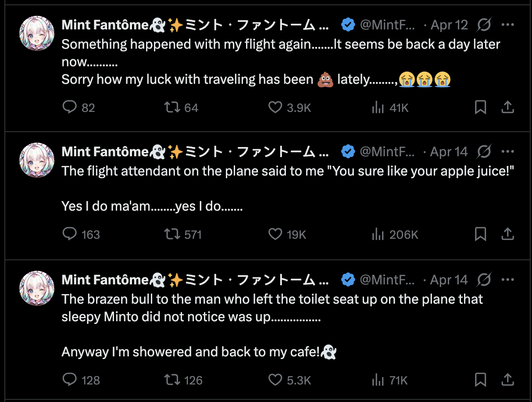532x402 pixels.
Task: Bookmark the brazen bull tweet
Action: pos(481,380)
